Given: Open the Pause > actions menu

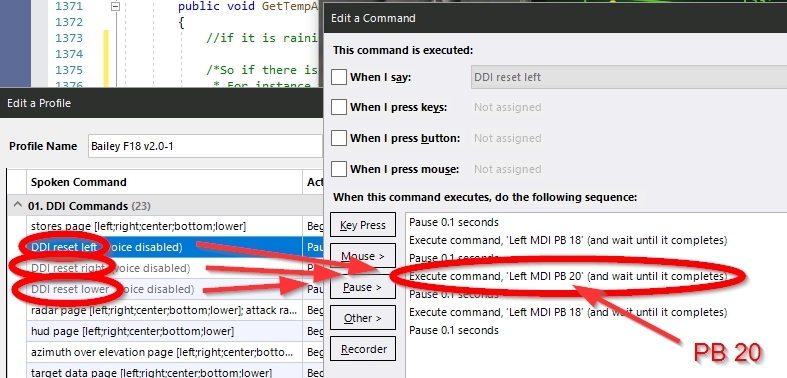Looking at the screenshot, I should pos(362,287).
